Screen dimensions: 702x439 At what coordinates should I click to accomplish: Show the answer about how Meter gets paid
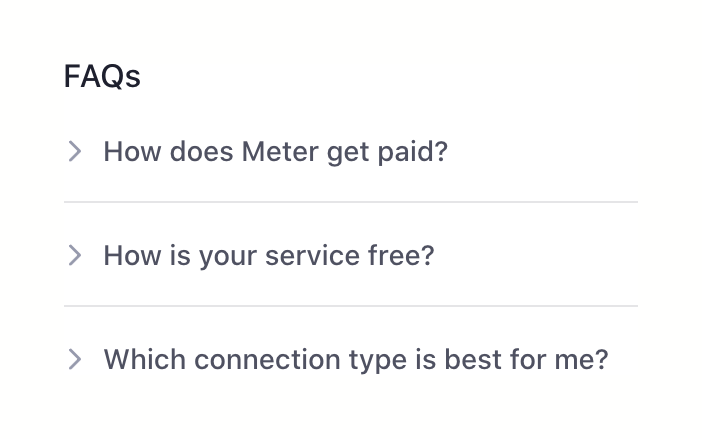click(x=275, y=152)
